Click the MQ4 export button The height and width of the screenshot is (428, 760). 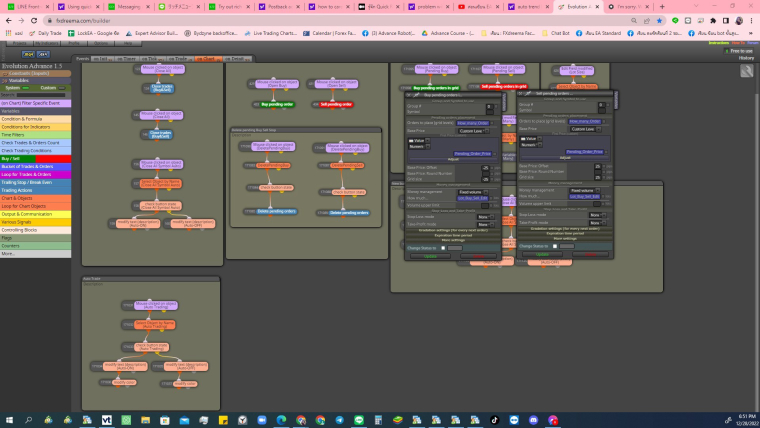click(28, 54)
